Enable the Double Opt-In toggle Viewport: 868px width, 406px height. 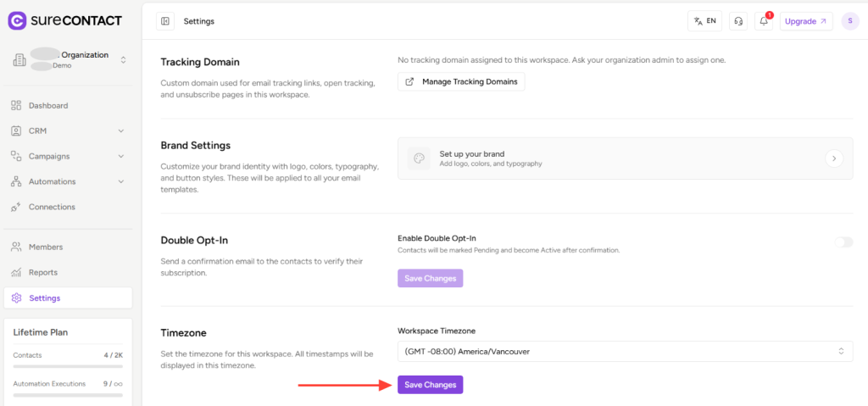click(843, 242)
